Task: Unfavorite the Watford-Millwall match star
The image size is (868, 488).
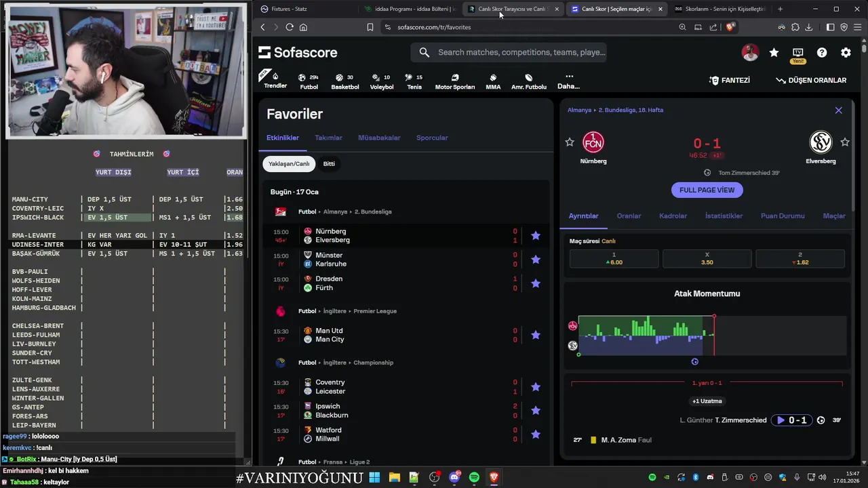Action: (x=536, y=434)
